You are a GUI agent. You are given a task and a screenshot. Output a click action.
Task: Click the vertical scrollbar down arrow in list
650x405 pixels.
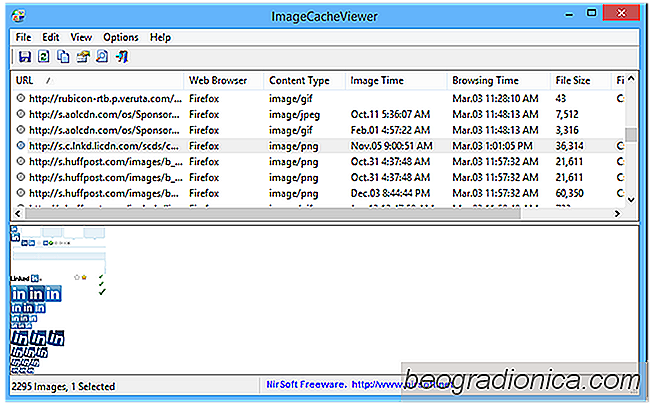[630, 200]
